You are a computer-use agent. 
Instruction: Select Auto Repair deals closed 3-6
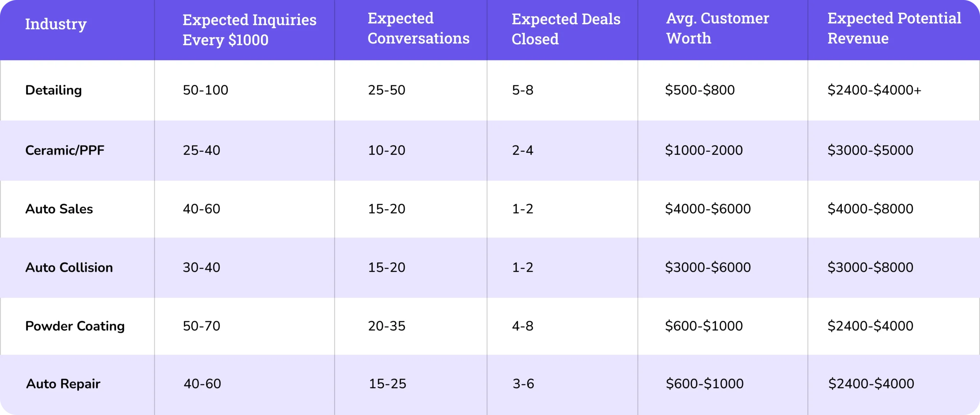click(x=523, y=384)
